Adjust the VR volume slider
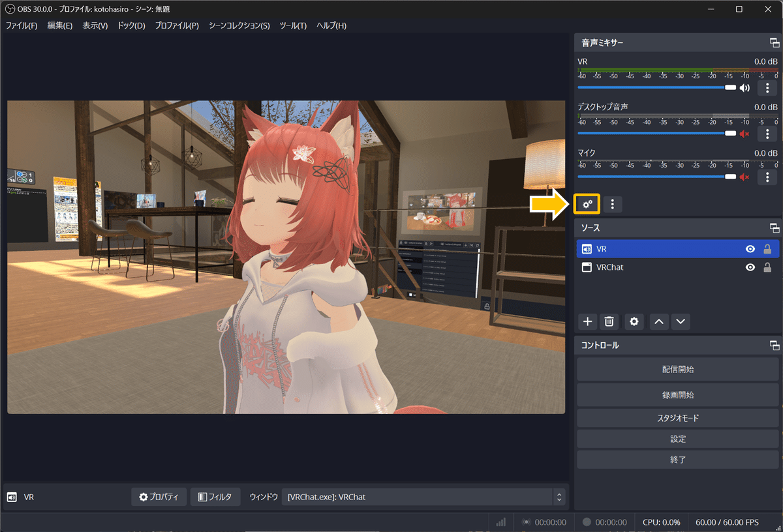Viewport: 783px width, 532px height. point(656,87)
